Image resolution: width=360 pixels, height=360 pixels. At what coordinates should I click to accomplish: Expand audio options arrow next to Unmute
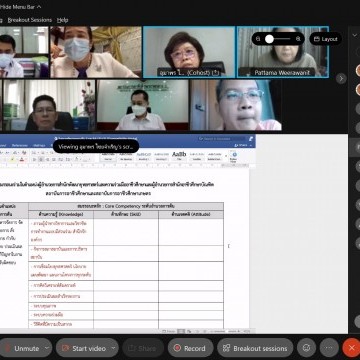(47, 348)
